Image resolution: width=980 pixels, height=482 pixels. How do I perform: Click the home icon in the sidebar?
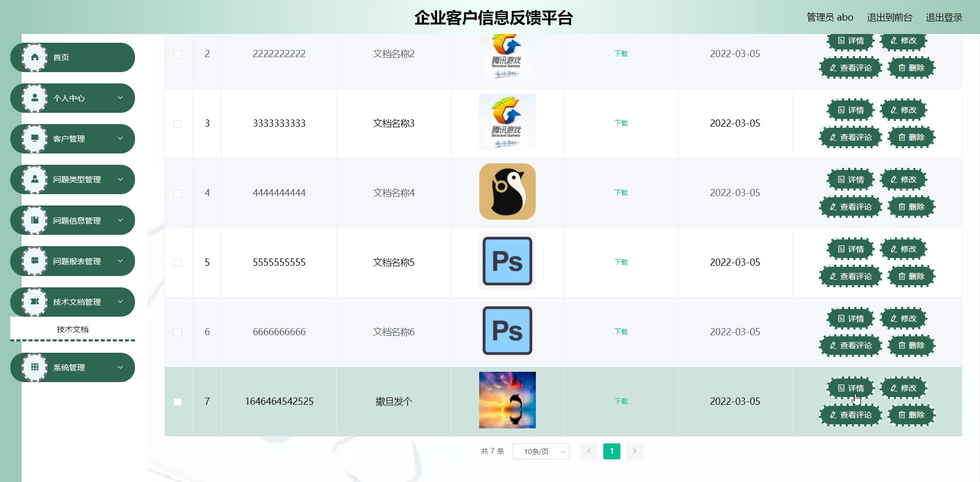(x=35, y=57)
